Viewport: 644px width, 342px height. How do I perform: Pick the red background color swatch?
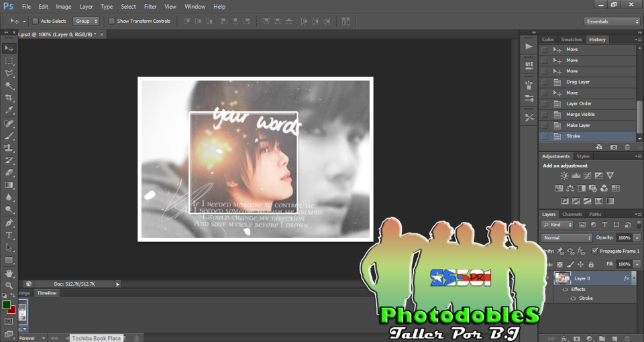[13, 310]
